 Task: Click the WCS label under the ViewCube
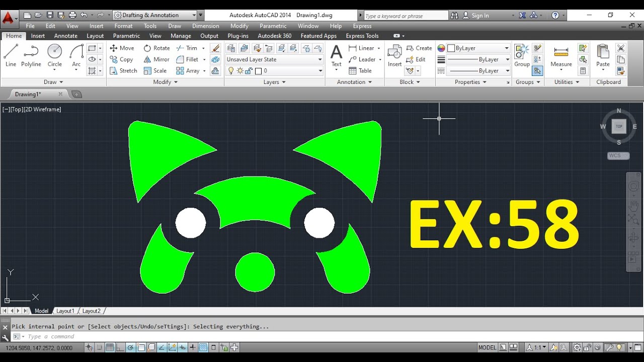coord(618,156)
